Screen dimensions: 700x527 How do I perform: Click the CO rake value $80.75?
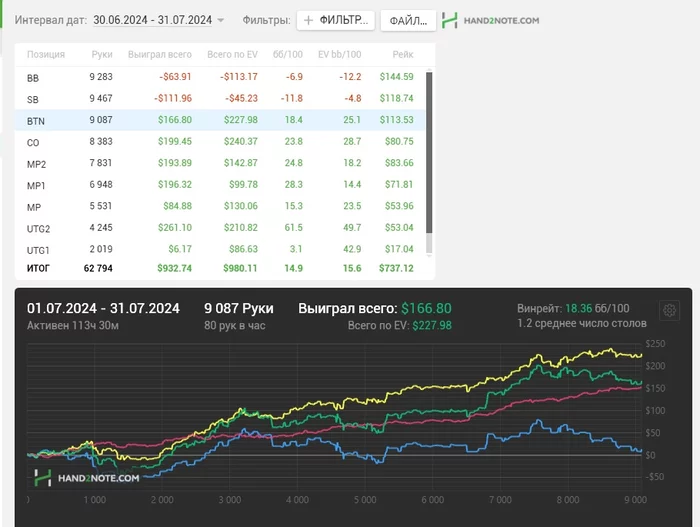399,142
